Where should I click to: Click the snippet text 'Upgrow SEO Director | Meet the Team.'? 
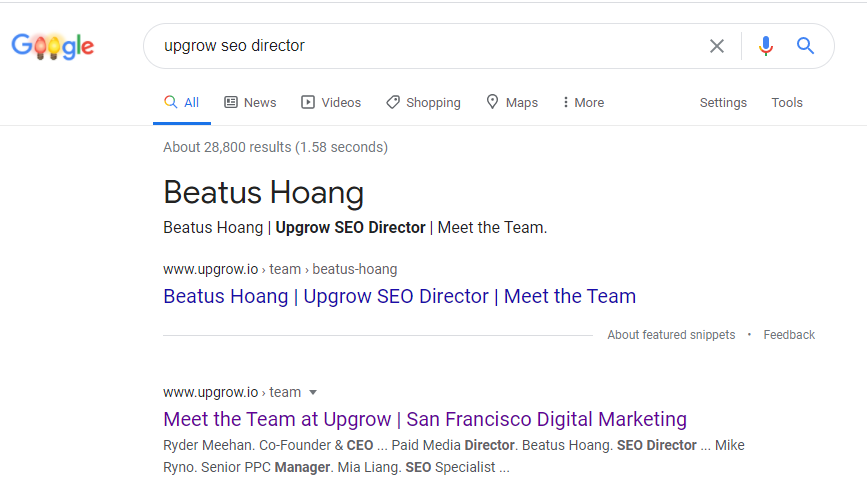[x=411, y=228]
